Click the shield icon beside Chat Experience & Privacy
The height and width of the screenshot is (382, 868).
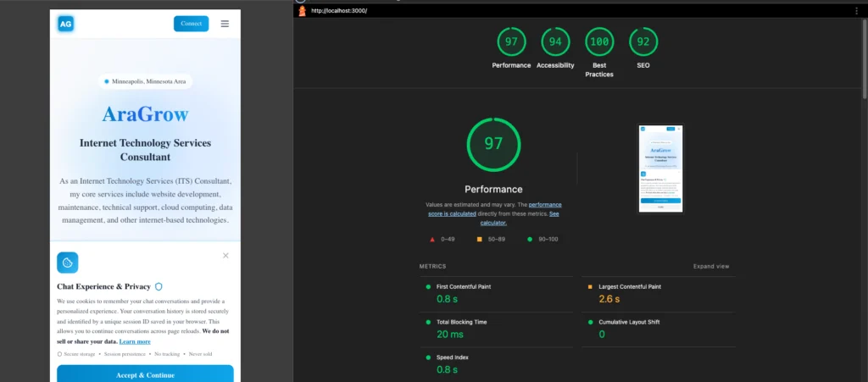pyautogui.click(x=159, y=287)
